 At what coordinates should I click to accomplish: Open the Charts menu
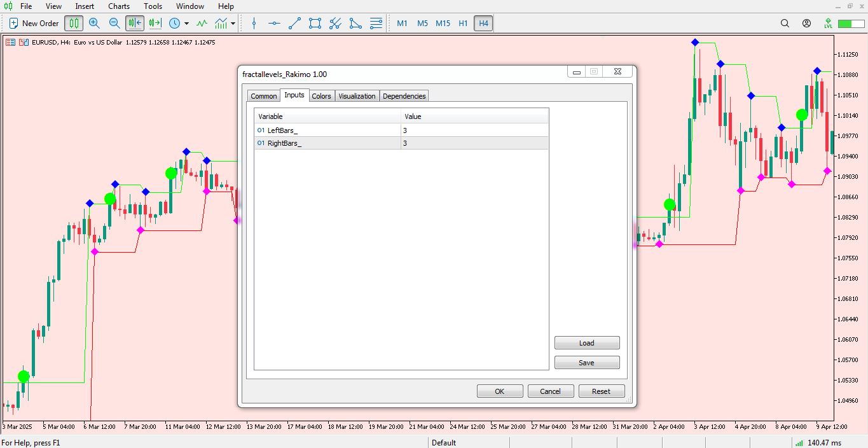[118, 6]
